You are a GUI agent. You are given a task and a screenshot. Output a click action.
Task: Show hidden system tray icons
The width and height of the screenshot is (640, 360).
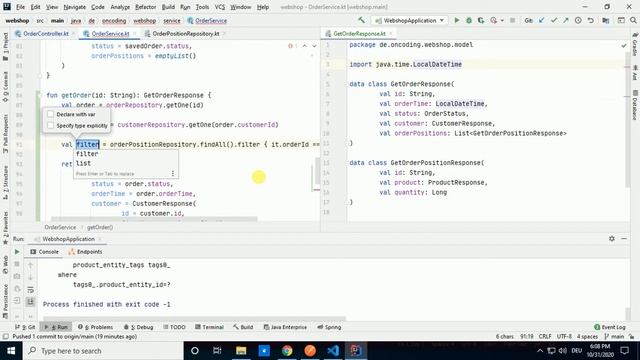[x=540, y=351]
